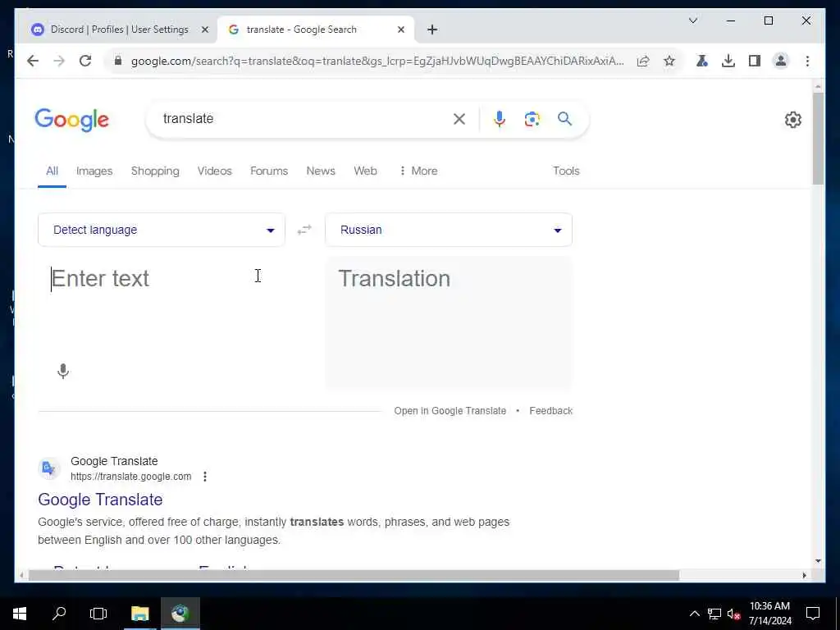Image resolution: width=840 pixels, height=630 pixels.
Task: Close the Discord tab
Action: (204, 30)
